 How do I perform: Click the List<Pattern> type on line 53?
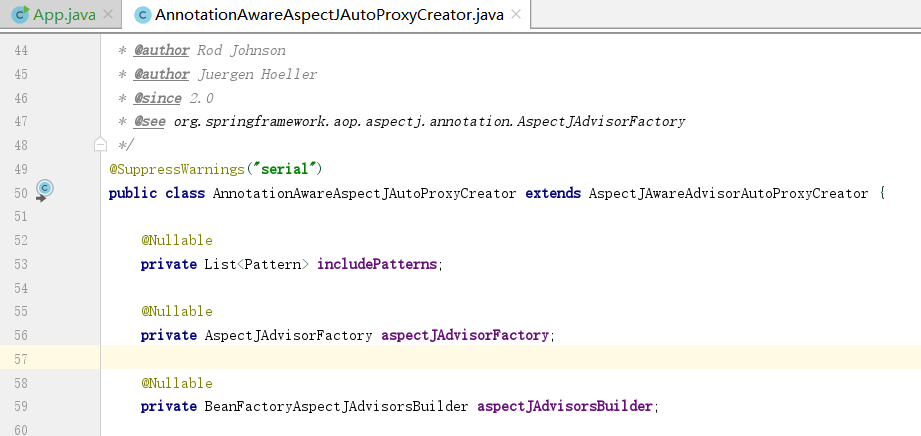click(x=257, y=264)
